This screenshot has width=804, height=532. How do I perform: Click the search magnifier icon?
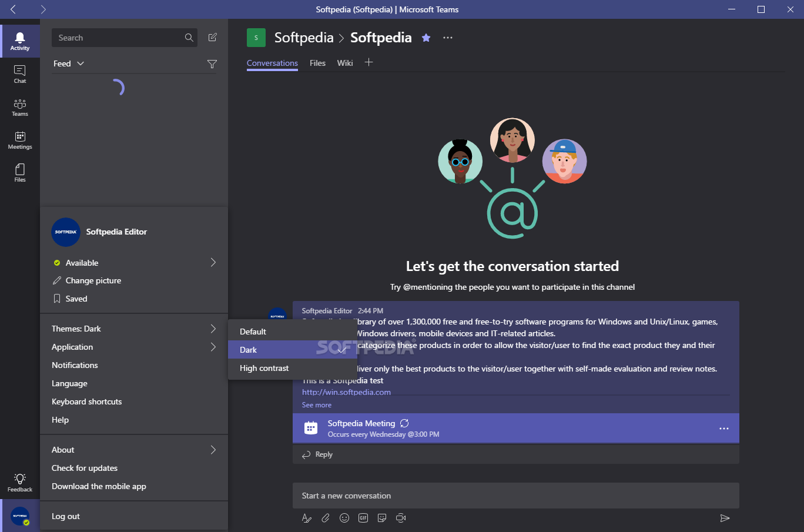(x=189, y=38)
